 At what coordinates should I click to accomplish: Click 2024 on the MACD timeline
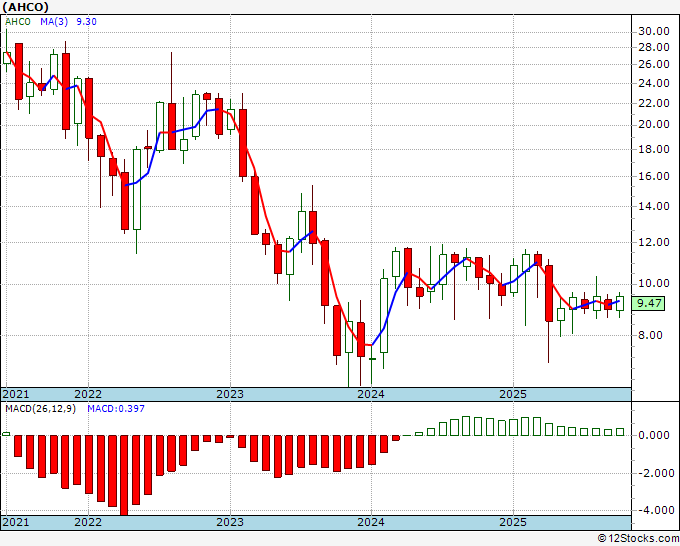pos(371,522)
